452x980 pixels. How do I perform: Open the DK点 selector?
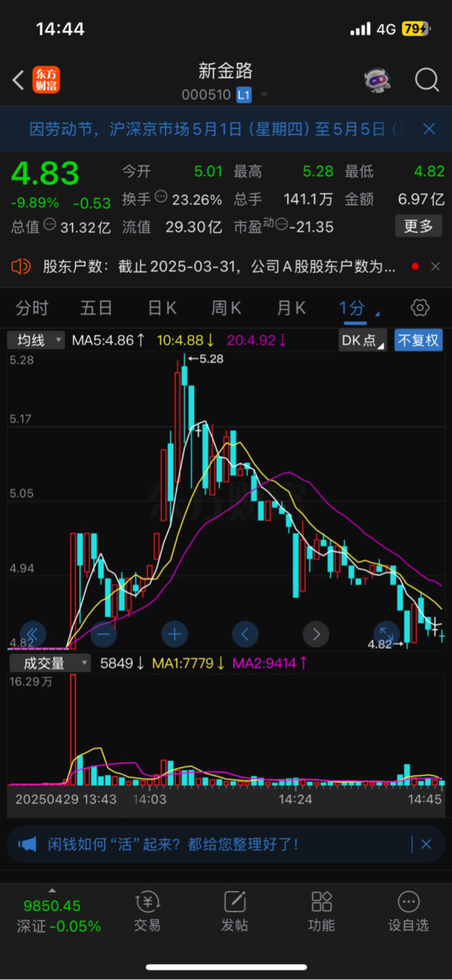click(363, 340)
